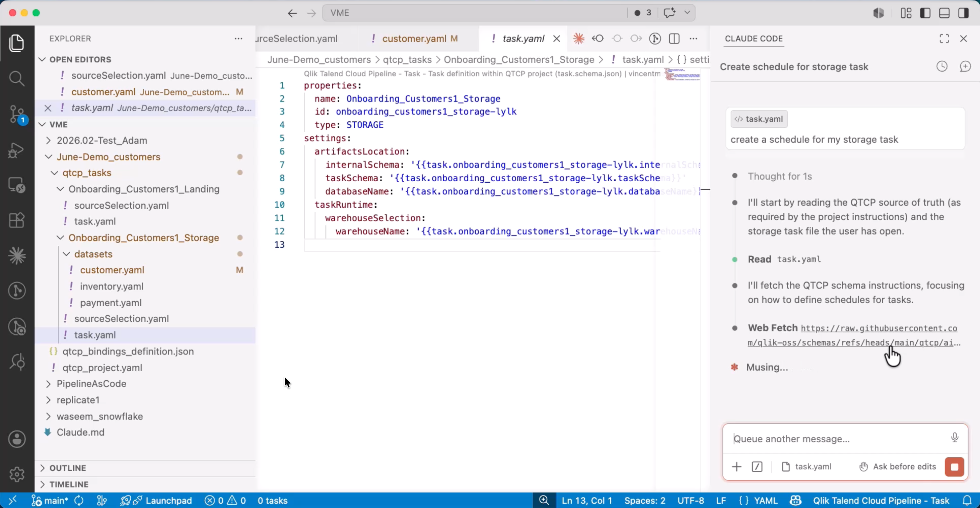The image size is (980, 508).
Task: Click split editor right icon
Action: pyautogui.click(x=674, y=39)
